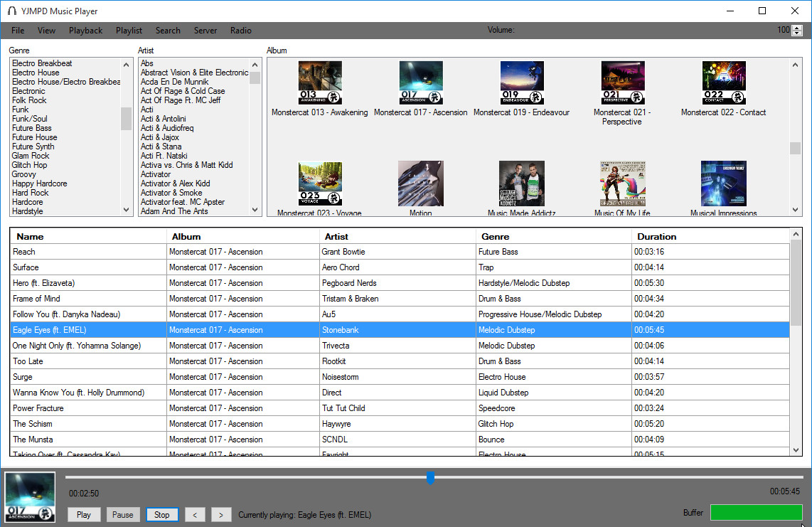Open Monstercat 019 - Endeavour album art

click(521, 83)
